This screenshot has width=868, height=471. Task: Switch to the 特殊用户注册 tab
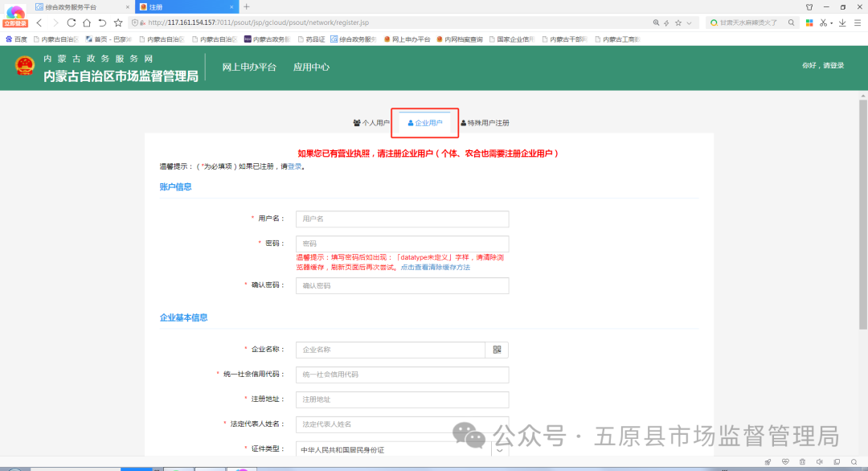(487, 122)
